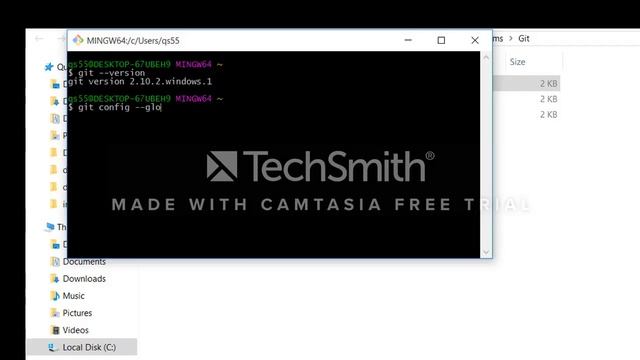Click the Videos film icon in the sidebar
Image resolution: width=640 pixels, height=360 pixels.
click(55, 330)
